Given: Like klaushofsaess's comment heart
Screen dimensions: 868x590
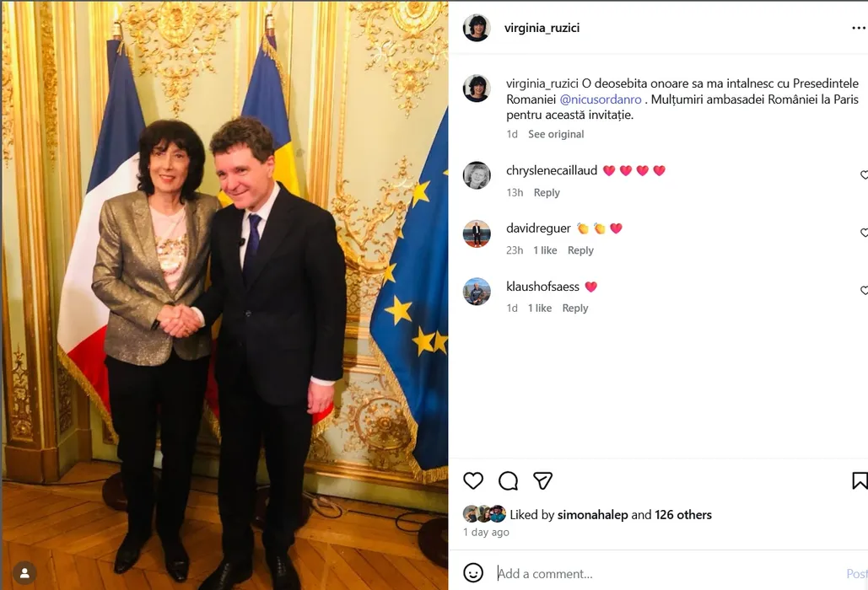Looking at the screenshot, I should pyautogui.click(x=864, y=290).
